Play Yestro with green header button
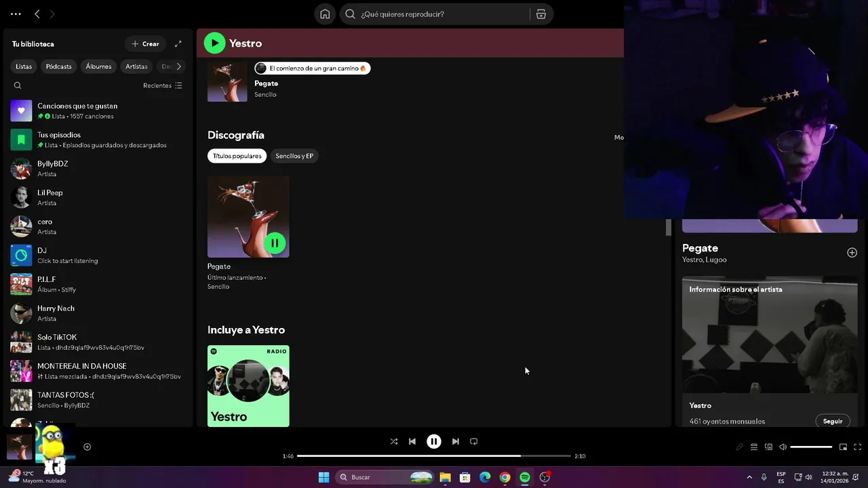 (x=214, y=43)
